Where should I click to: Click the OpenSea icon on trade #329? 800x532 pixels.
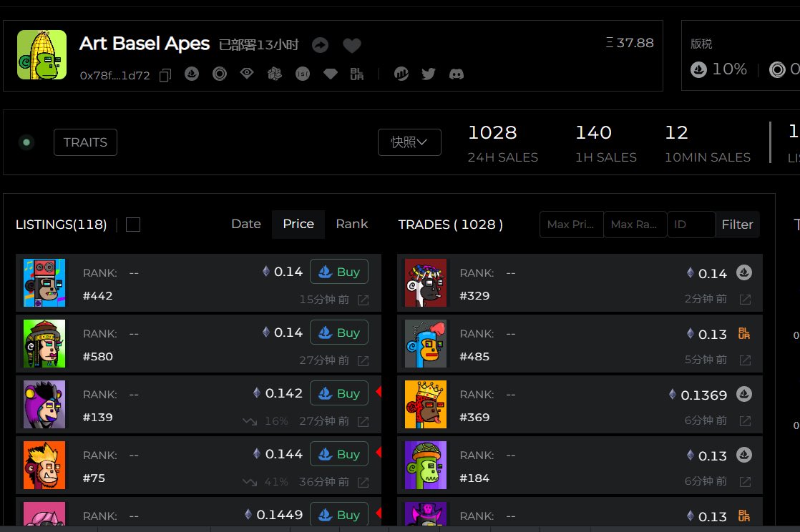pyautogui.click(x=744, y=273)
